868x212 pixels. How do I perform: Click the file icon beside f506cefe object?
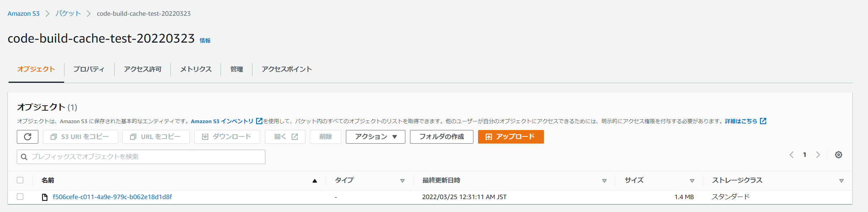click(45, 197)
